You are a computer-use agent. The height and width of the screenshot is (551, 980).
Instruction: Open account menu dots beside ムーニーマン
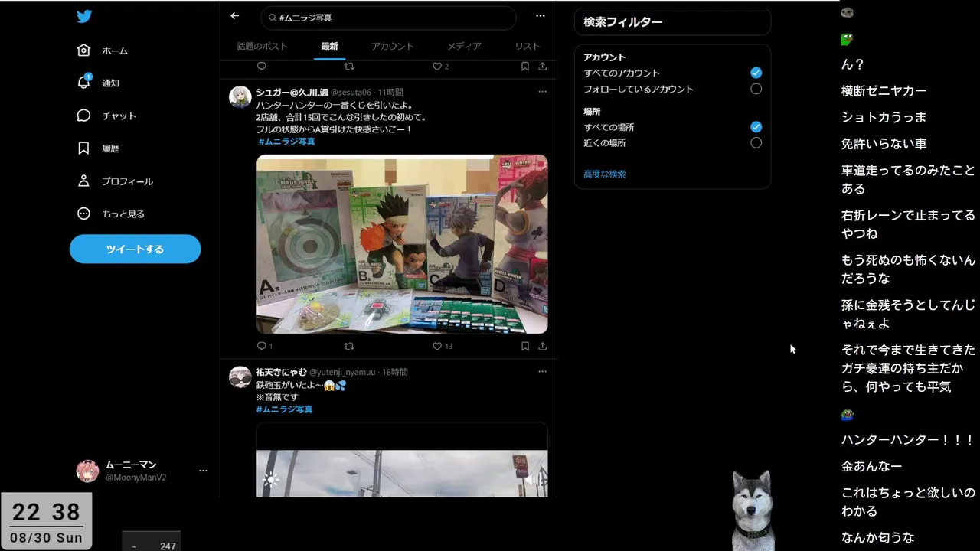(x=203, y=471)
